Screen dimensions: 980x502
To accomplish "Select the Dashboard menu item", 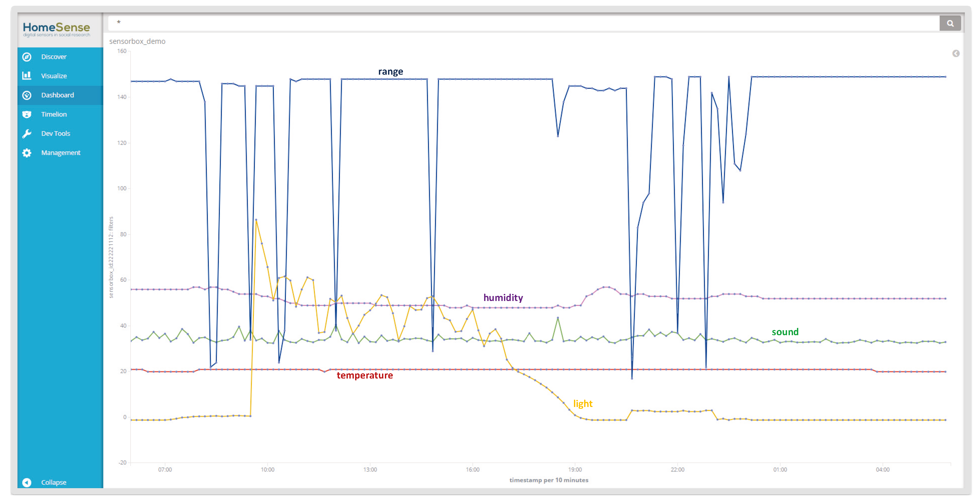I will pyautogui.click(x=57, y=95).
